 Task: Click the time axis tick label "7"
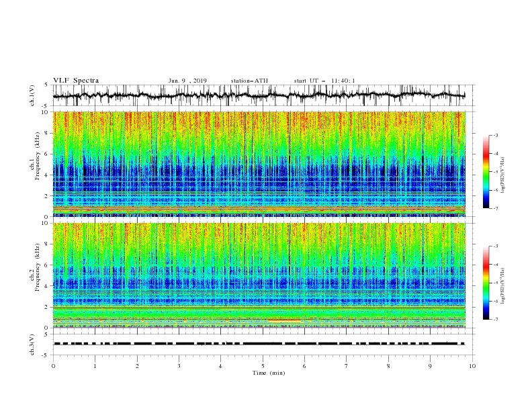[347, 366]
